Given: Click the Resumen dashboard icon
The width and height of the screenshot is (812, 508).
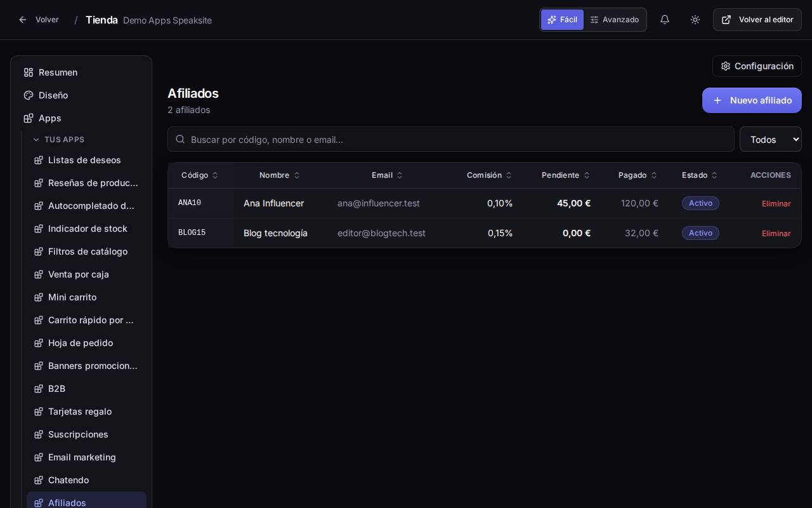Looking at the screenshot, I should (x=29, y=72).
